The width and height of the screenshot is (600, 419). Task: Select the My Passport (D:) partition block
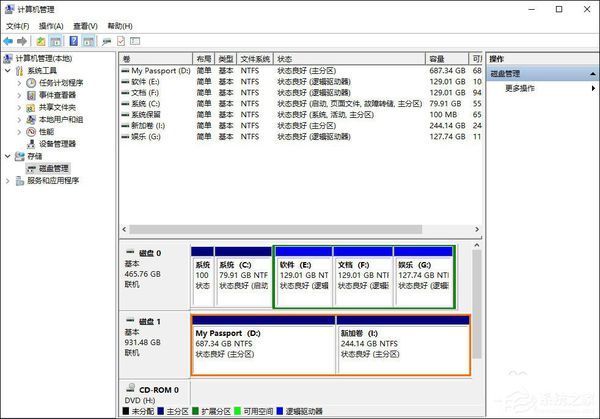[x=263, y=345]
